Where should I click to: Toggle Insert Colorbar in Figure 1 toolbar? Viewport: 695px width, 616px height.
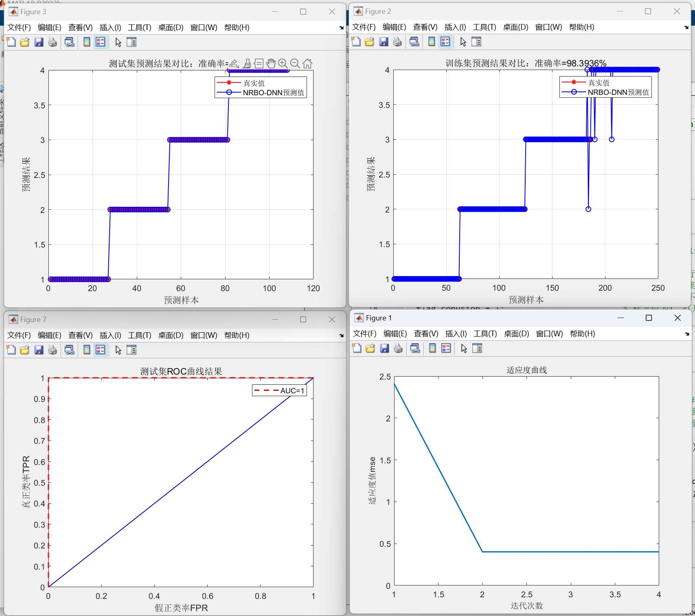tap(432, 349)
